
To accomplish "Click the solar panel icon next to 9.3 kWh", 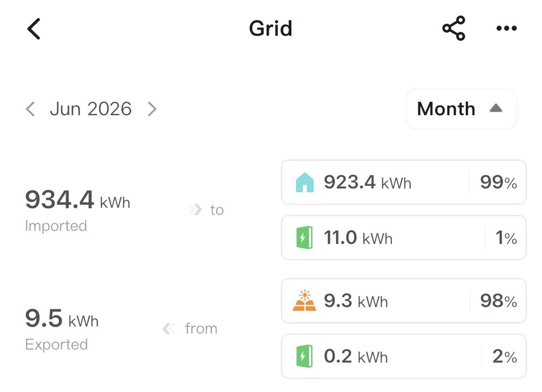I will [304, 300].
